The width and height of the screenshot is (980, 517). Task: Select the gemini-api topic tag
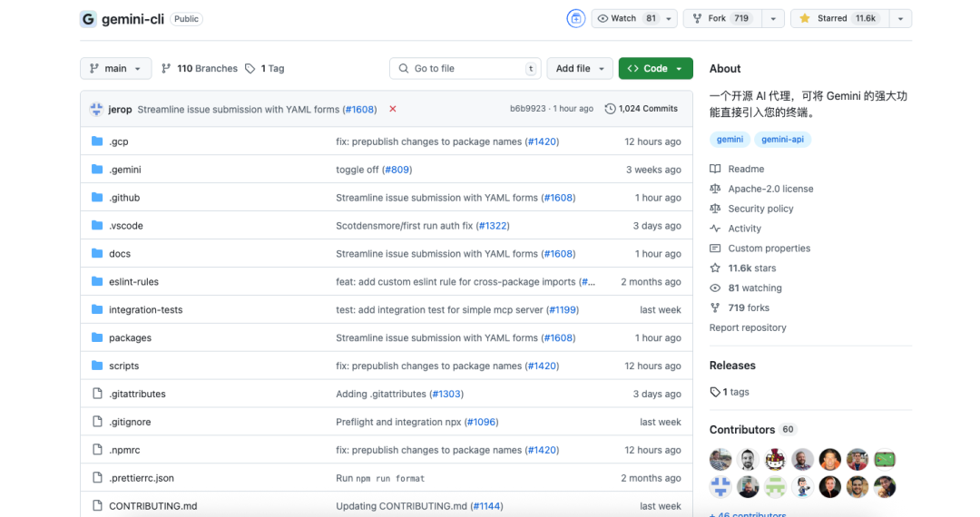782,140
